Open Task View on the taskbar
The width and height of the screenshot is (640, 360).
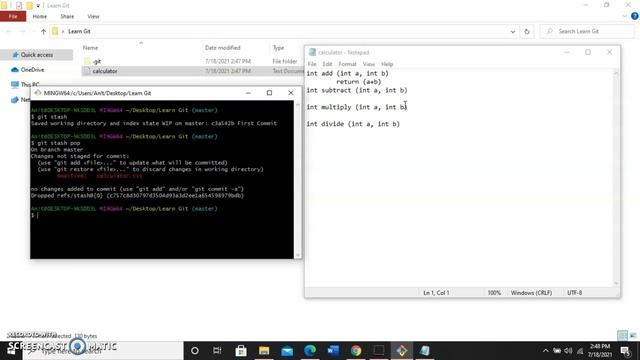pos(217,351)
